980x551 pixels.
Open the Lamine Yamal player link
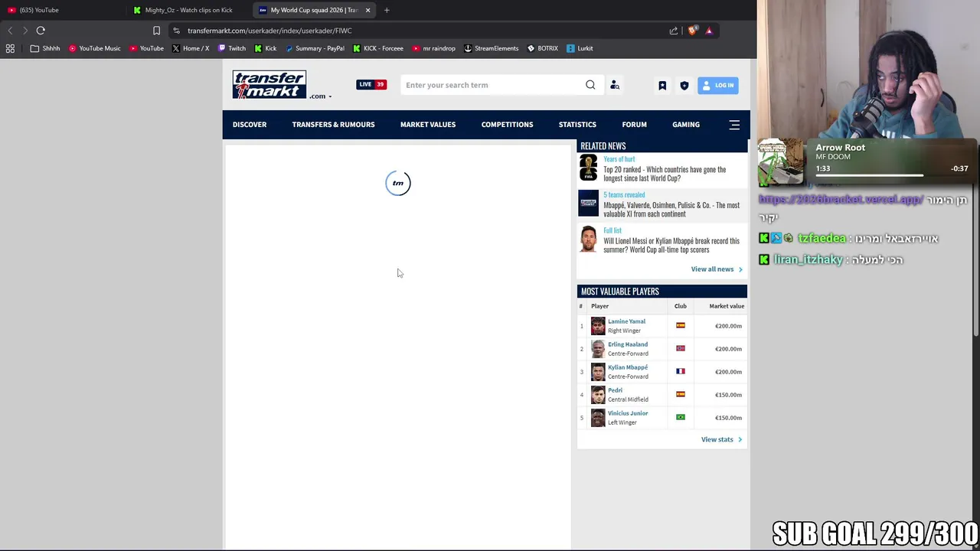click(626, 321)
